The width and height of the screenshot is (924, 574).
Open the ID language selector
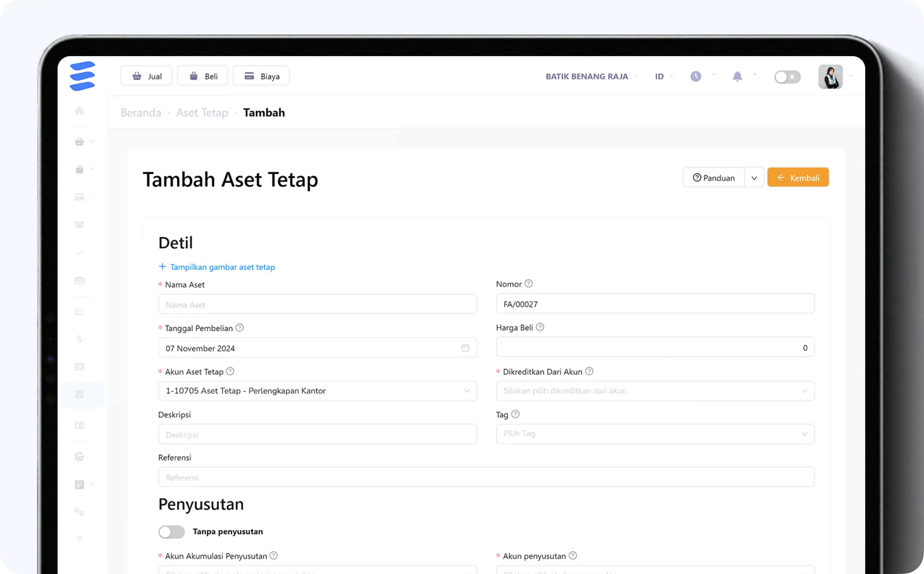pyautogui.click(x=664, y=76)
